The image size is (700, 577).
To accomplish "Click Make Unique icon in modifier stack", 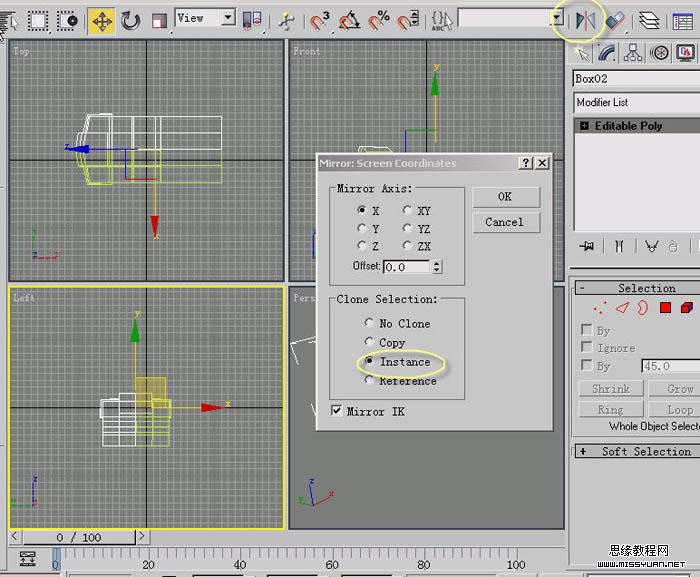I will (x=651, y=246).
